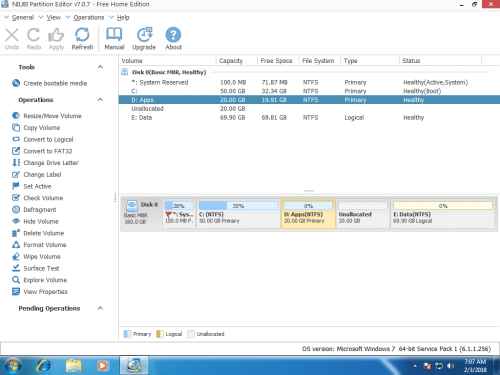Launch Internet Explorer from taskbar
This screenshot has height=375, width=500.
pos(44,366)
